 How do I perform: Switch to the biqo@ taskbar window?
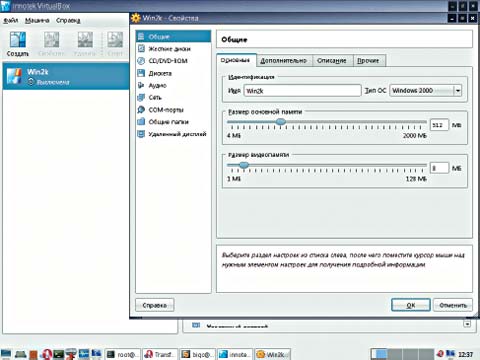tap(197, 354)
